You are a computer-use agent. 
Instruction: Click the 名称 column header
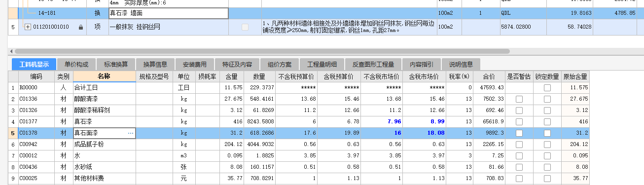tap(104, 76)
